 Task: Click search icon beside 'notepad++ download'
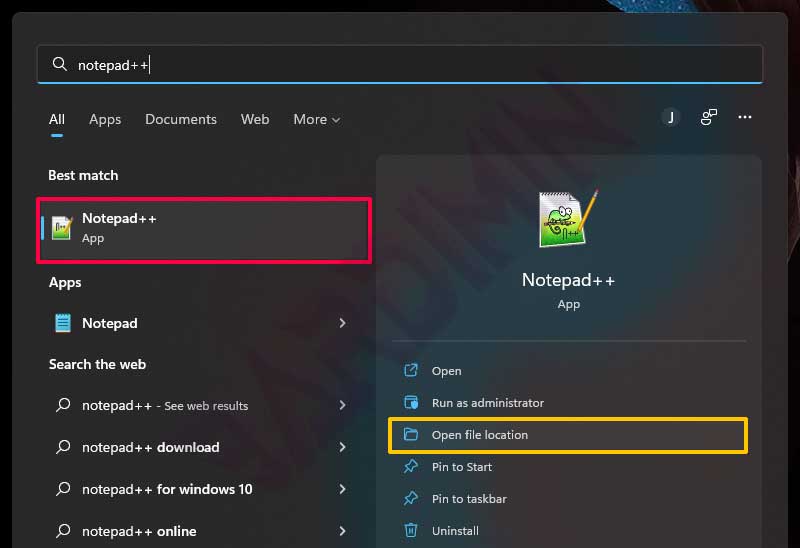[63, 447]
